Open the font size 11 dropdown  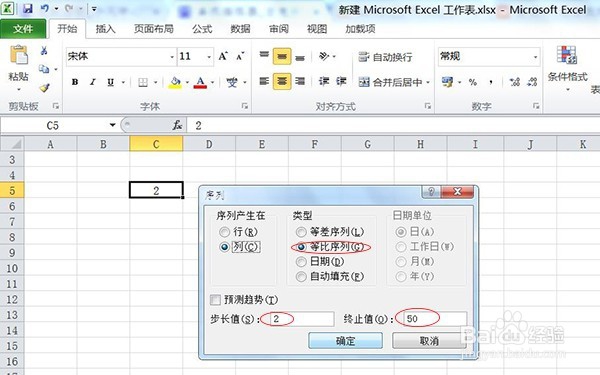[x=209, y=57]
